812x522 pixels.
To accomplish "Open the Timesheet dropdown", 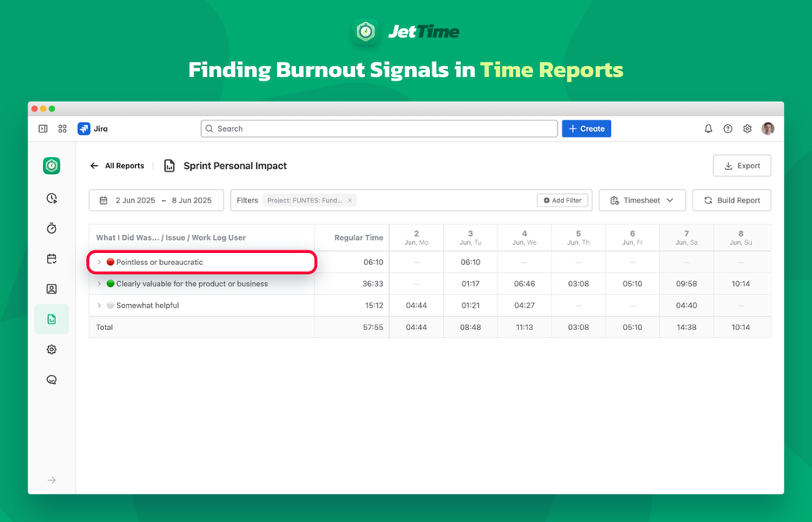I will [642, 200].
